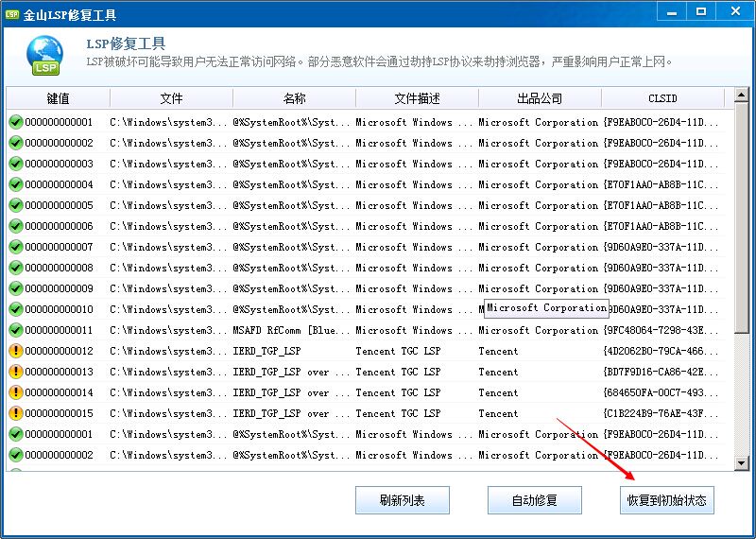The height and width of the screenshot is (539, 756).
Task: Click the file path cell in row 000000000013
Action: coord(168,372)
